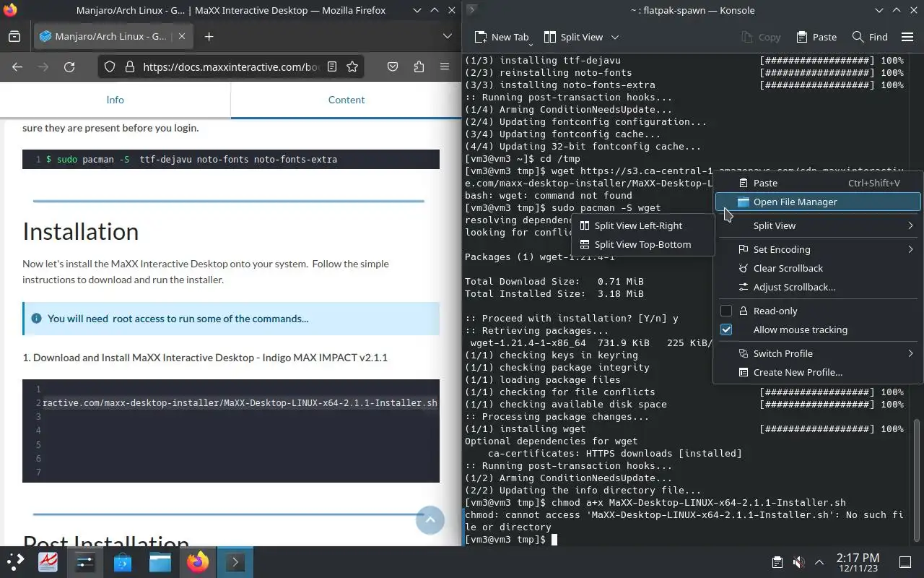This screenshot has width=924, height=578.
Task: Switch to the Content tab
Action: coord(346,100)
